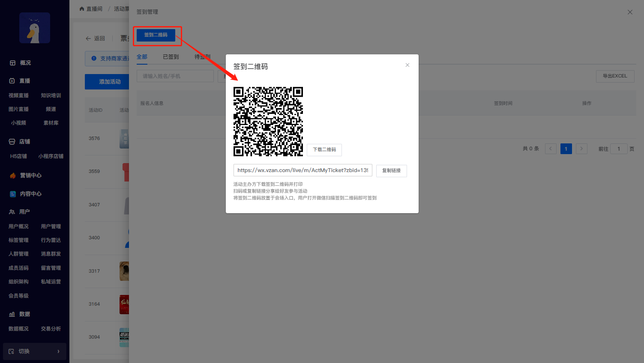Click the check-in URL field
Screen dimensions: 644x363
point(303,170)
